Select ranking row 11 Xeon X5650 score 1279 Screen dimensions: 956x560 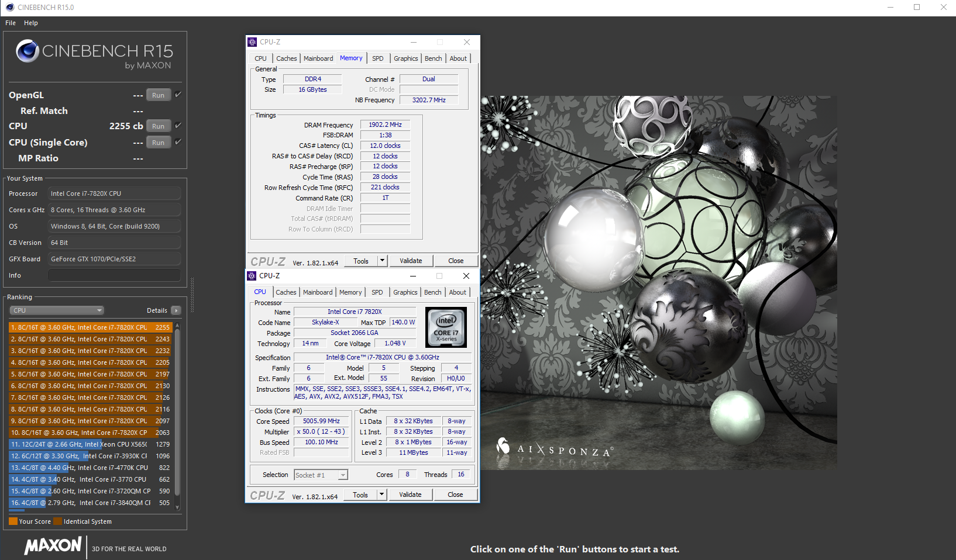pyautogui.click(x=90, y=444)
